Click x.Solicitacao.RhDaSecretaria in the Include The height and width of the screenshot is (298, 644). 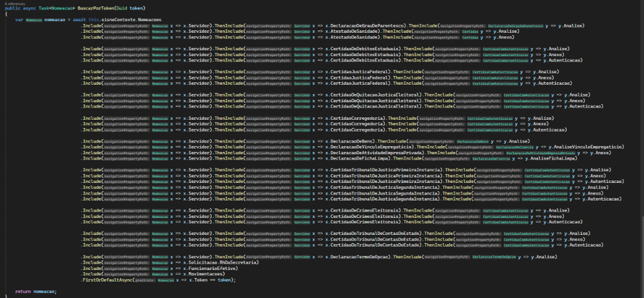point(220,263)
